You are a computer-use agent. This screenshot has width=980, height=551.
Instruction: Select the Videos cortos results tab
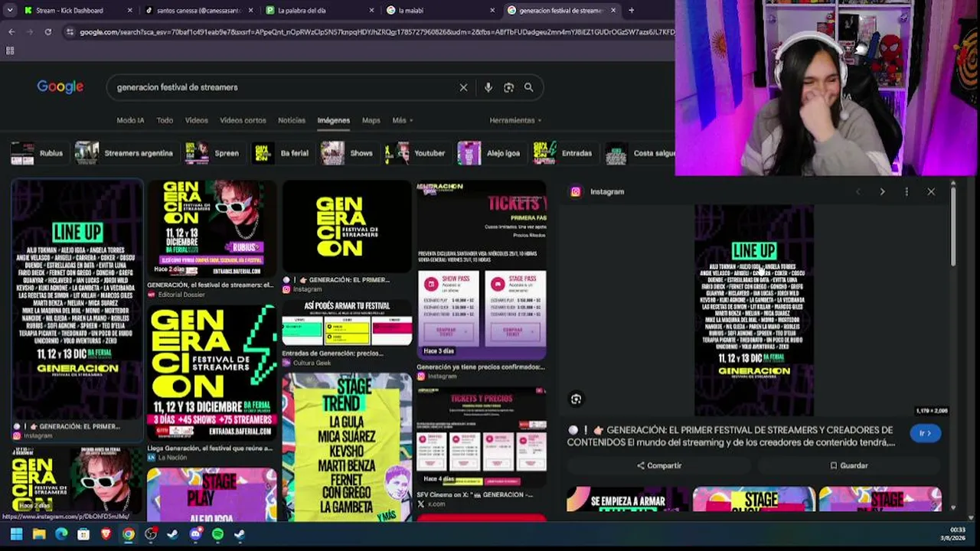click(x=243, y=120)
